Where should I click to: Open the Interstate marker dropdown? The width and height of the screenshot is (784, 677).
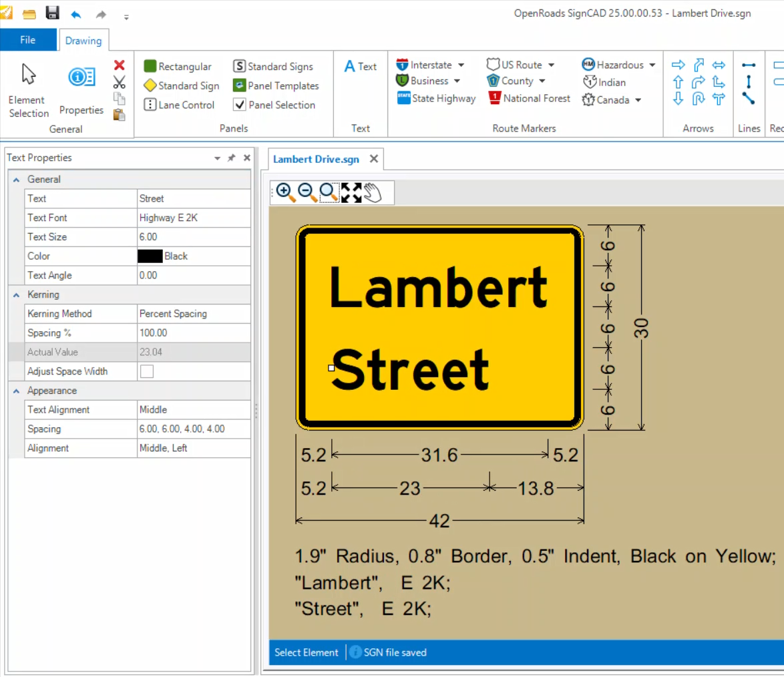[461, 65]
